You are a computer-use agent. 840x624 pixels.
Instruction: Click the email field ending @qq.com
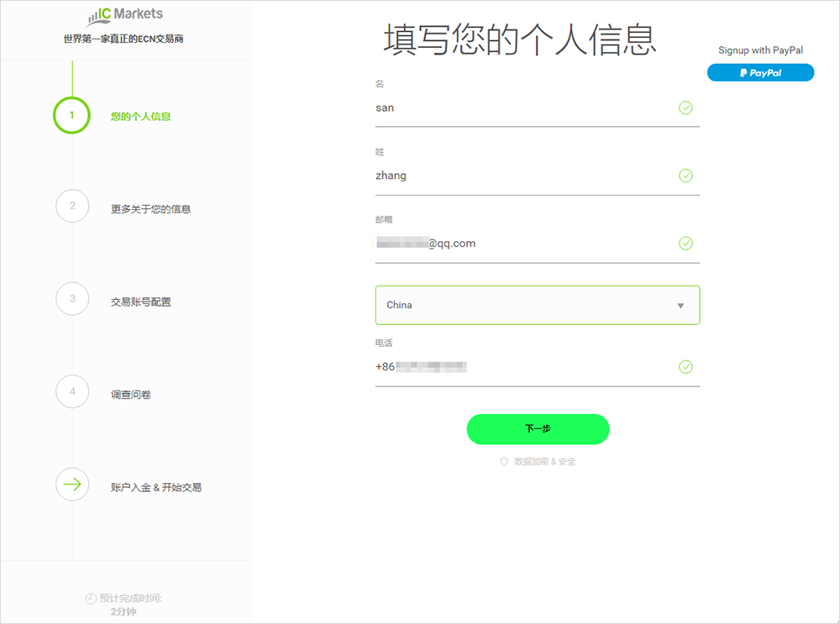click(x=538, y=244)
